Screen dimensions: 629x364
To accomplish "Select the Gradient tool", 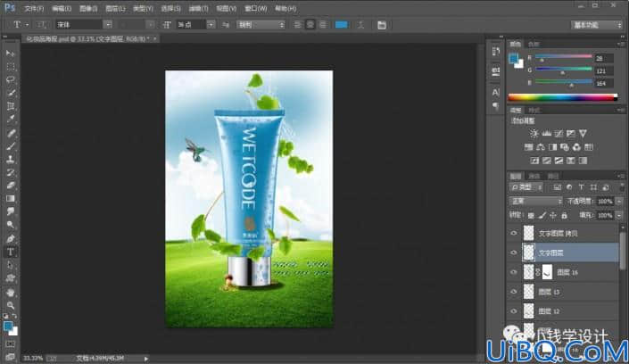I will point(11,199).
